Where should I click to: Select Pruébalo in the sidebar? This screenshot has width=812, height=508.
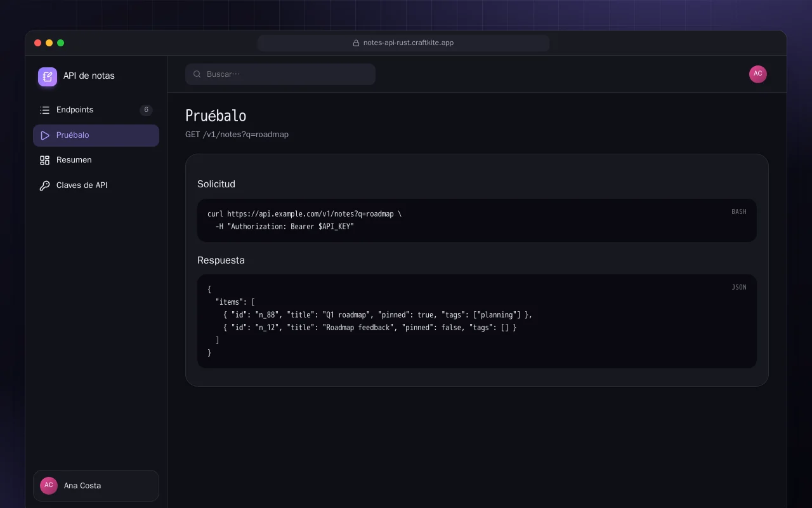[x=96, y=135]
